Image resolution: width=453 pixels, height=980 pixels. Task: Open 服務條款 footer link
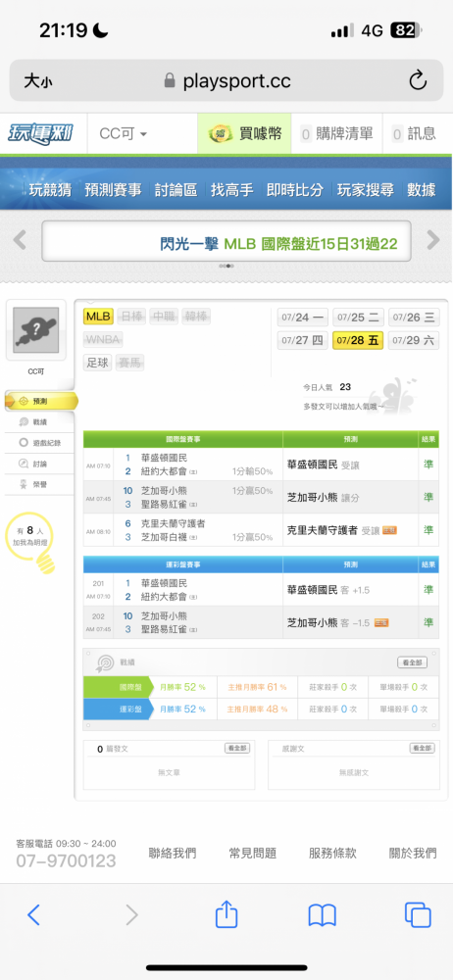[x=332, y=854]
